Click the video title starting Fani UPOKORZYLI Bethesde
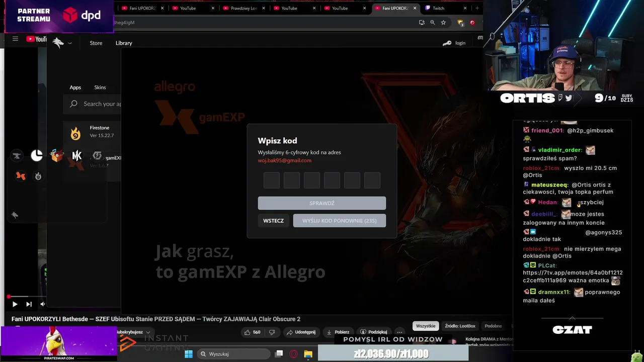This screenshot has width=644, height=362. [156, 319]
